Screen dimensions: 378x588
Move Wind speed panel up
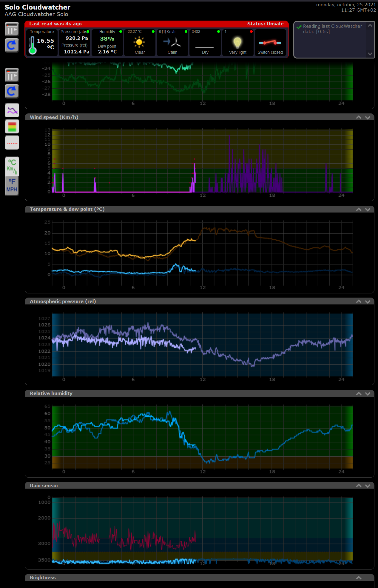(x=359, y=117)
